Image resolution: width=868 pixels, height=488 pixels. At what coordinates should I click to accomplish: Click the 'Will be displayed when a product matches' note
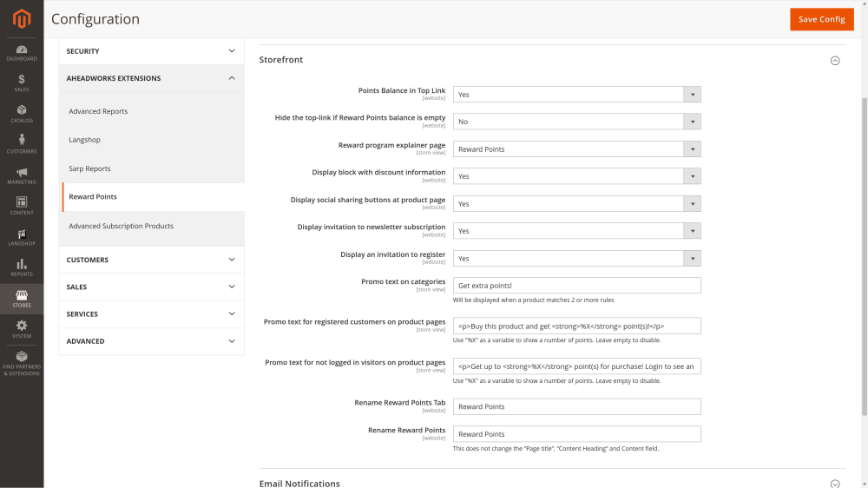point(533,300)
